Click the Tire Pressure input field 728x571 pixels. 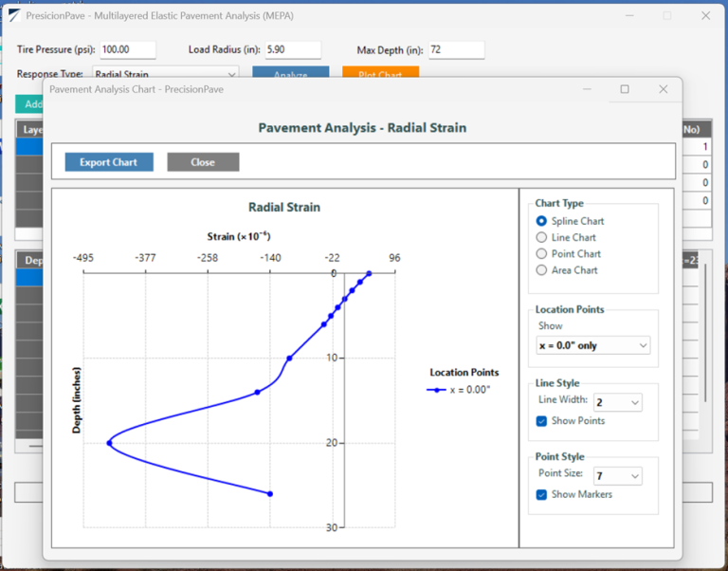click(x=128, y=49)
